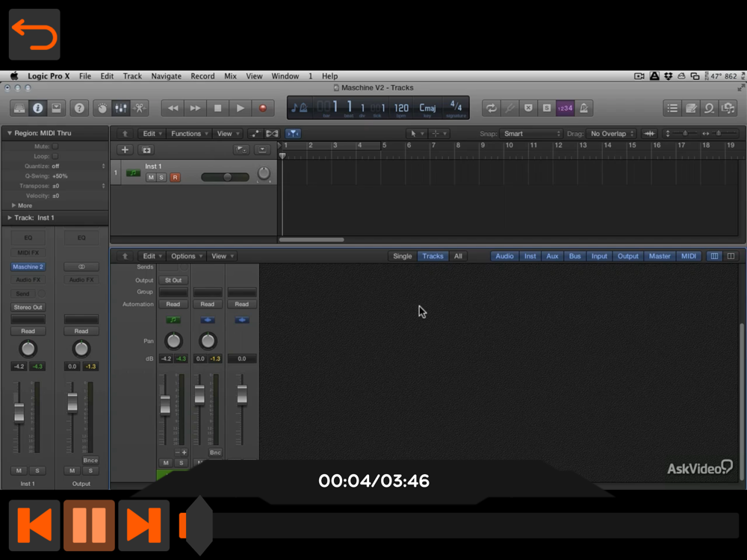Enable the region Loop checkbox

click(x=55, y=156)
